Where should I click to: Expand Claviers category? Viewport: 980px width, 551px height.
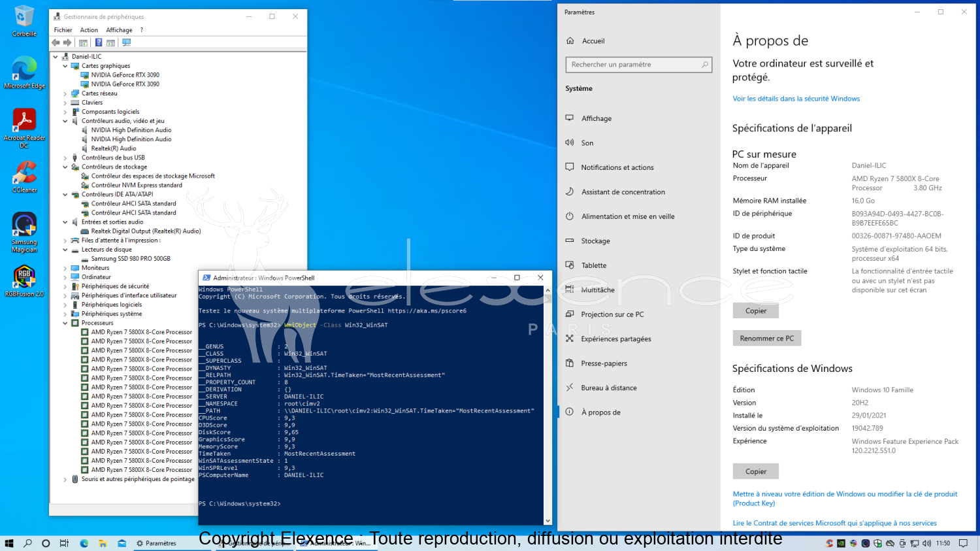click(x=65, y=103)
